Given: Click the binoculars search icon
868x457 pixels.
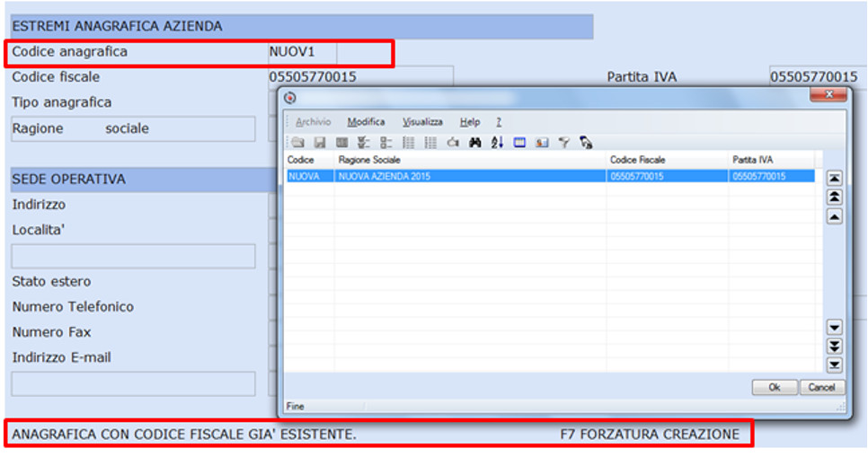Looking at the screenshot, I should (475, 143).
